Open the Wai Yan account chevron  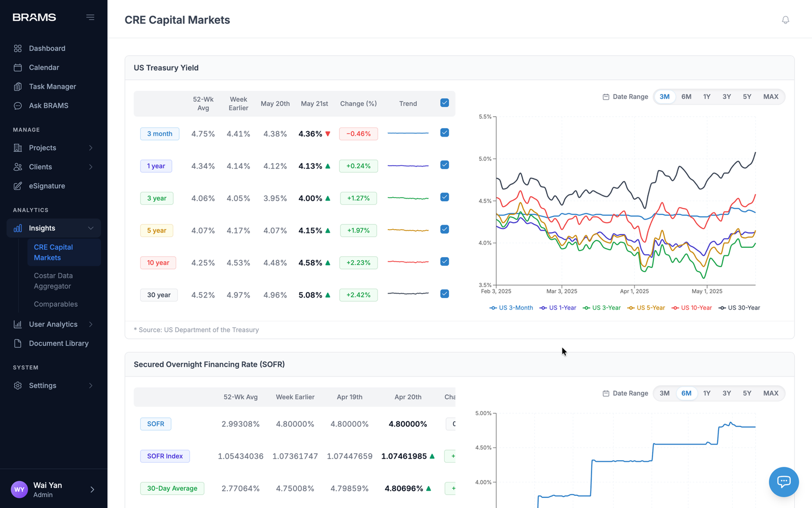(92, 490)
